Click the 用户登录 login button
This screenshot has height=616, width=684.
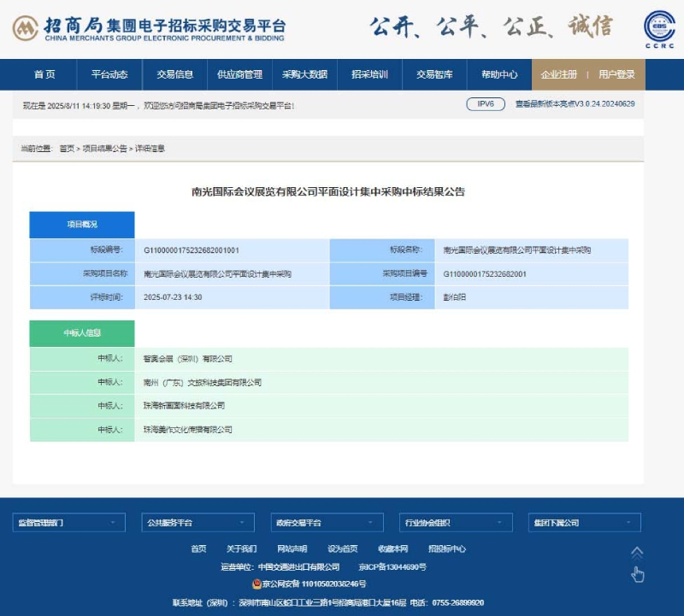point(616,74)
